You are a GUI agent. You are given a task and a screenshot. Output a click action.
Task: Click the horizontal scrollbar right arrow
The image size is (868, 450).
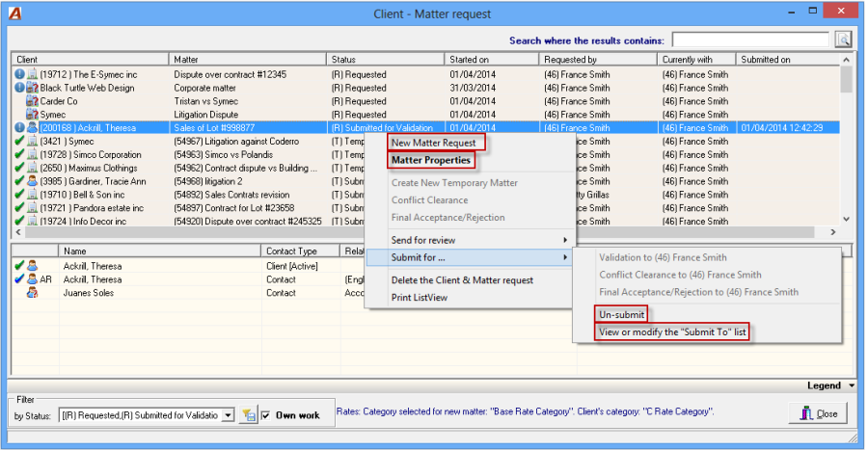[833, 232]
